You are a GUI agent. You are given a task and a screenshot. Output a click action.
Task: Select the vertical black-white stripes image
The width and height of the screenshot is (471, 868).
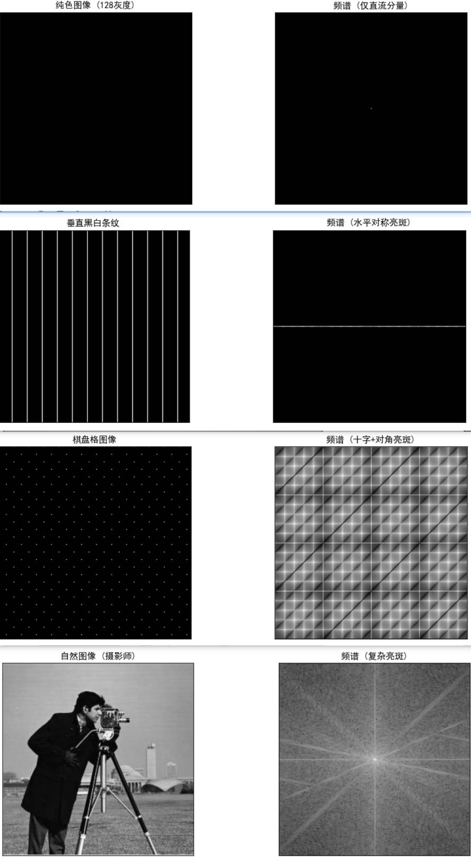(x=95, y=326)
